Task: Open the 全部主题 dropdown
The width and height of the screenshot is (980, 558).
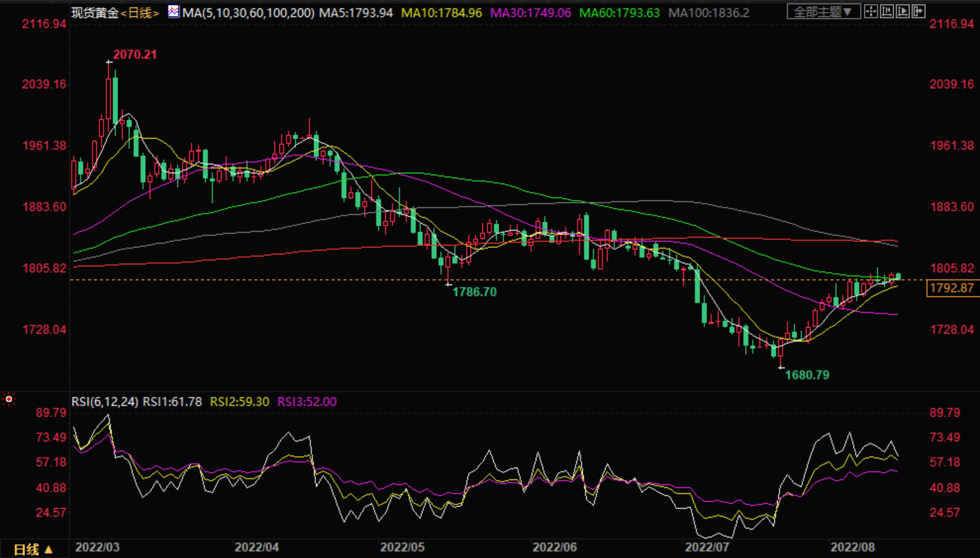Action: click(x=823, y=12)
